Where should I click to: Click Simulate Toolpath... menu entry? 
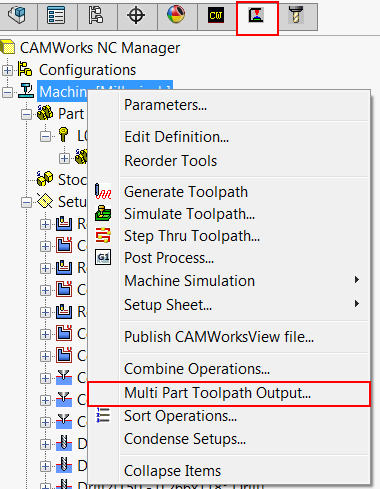(189, 214)
